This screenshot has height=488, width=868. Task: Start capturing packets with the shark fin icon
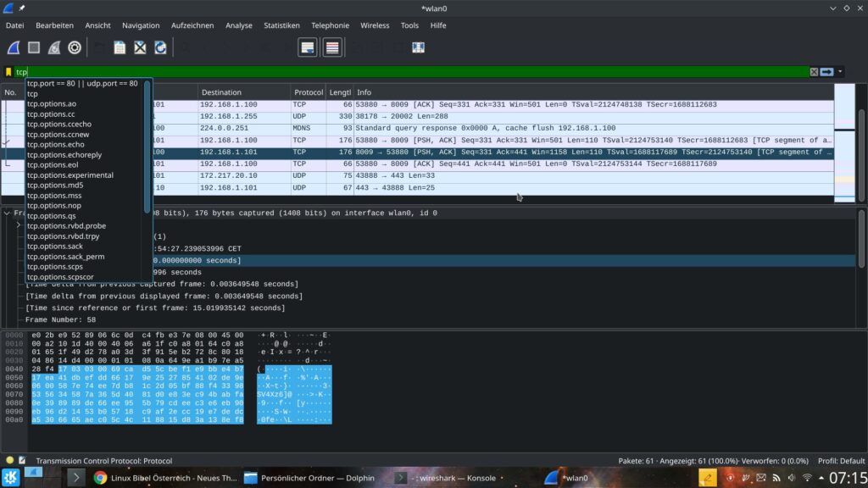tap(14, 47)
